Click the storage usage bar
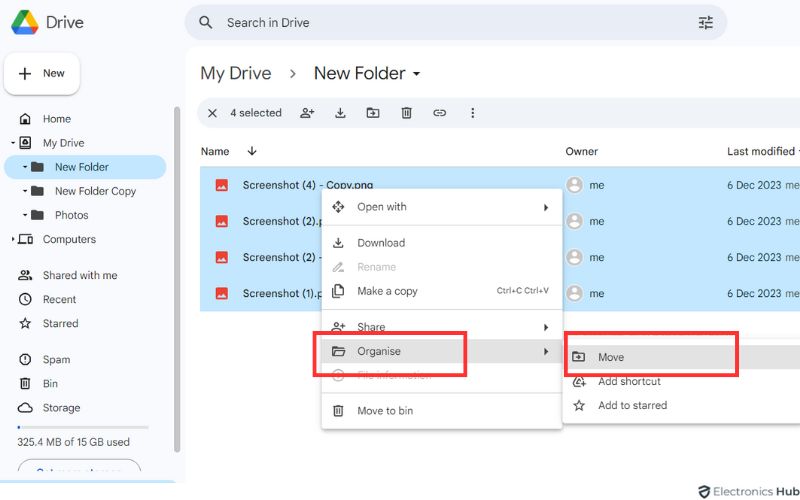800x500 pixels. coord(83,427)
